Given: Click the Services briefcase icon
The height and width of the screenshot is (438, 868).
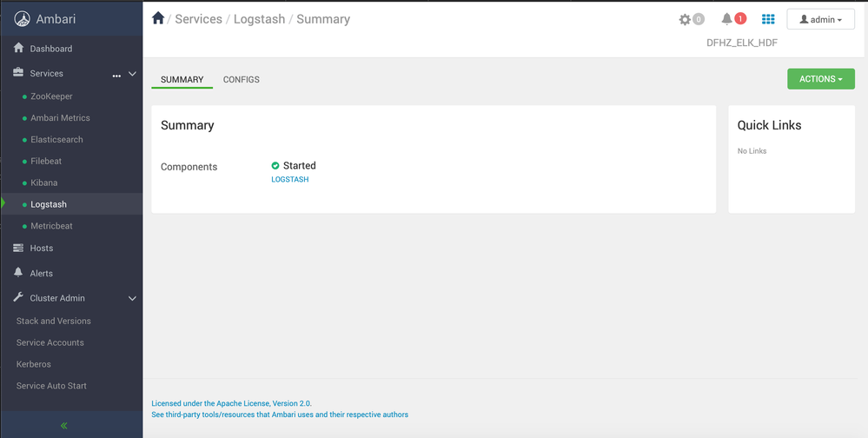Looking at the screenshot, I should (x=17, y=72).
